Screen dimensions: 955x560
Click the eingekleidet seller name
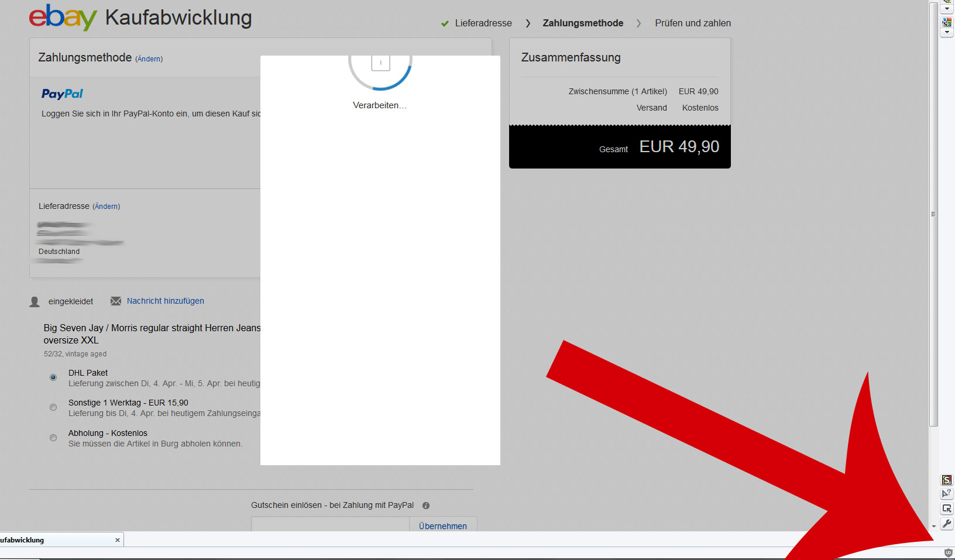[71, 301]
